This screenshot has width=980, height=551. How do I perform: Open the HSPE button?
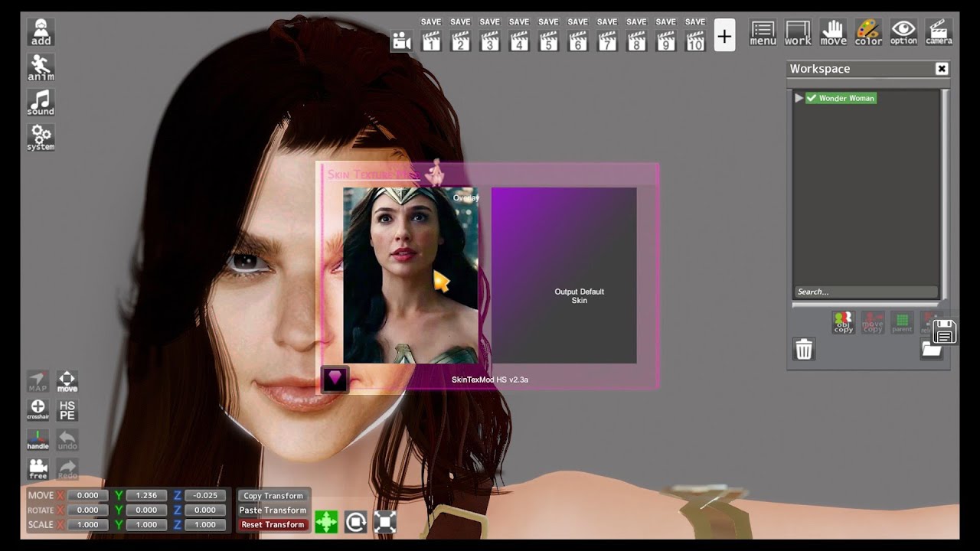click(67, 410)
